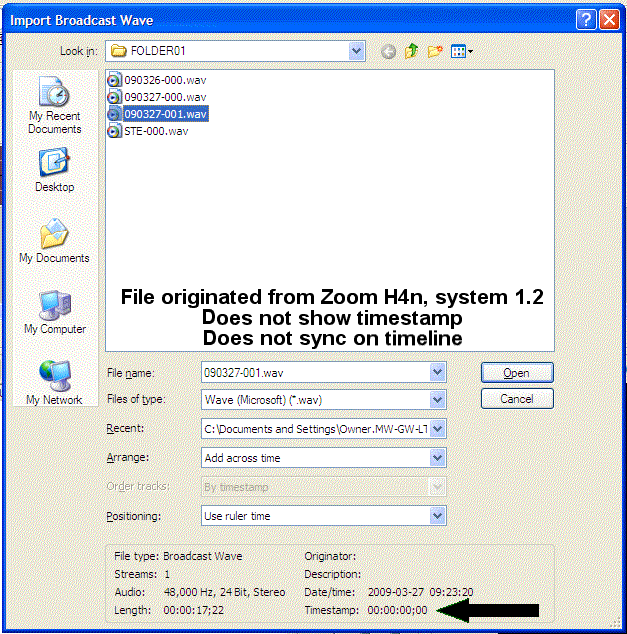Create a new folder

[x=435, y=51]
